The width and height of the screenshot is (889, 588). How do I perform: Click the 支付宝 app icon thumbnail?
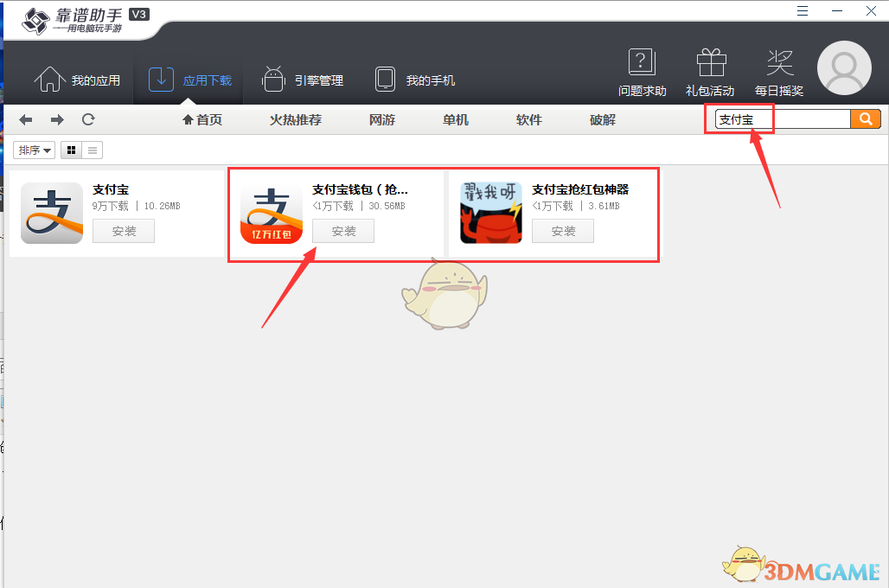tap(52, 214)
